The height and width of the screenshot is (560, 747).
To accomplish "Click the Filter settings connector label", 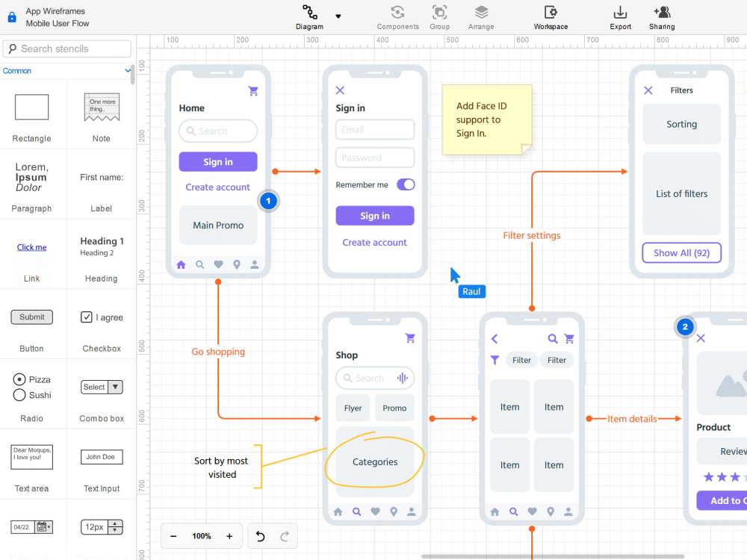I will click(x=532, y=235).
